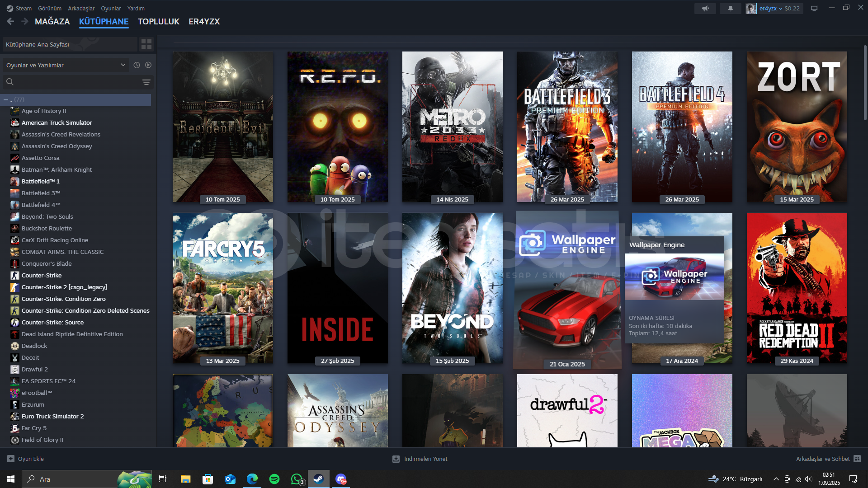Toggle show ready-to-play games only

148,65
